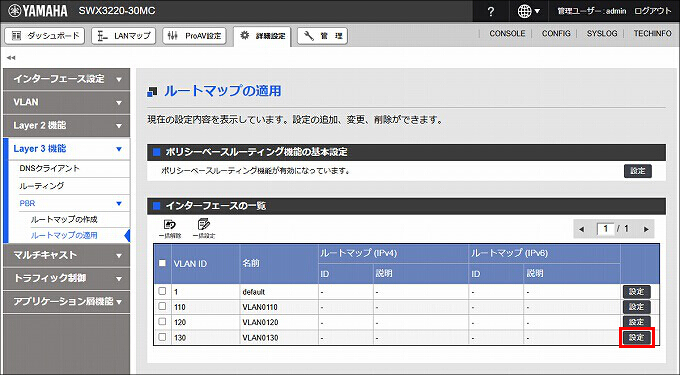680x375 pixels.
Task: Click the Yamaha logo
Action: pos(38,11)
